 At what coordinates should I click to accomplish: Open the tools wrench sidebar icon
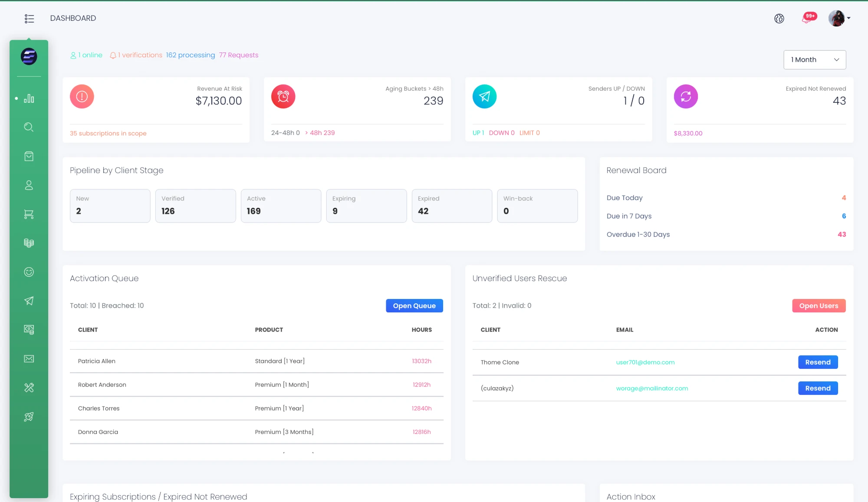[x=29, y=388]
